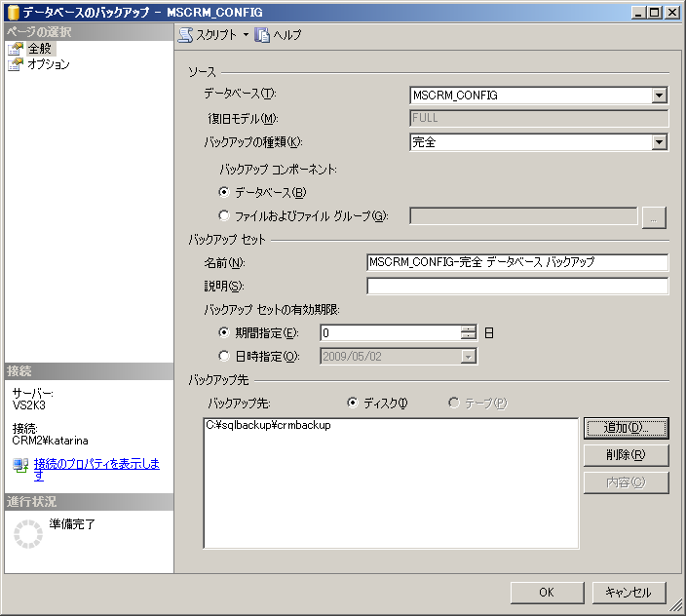Click the CRM2¥katarina connection text
This screenshot has height=616, width=686.
coord(51,441)
